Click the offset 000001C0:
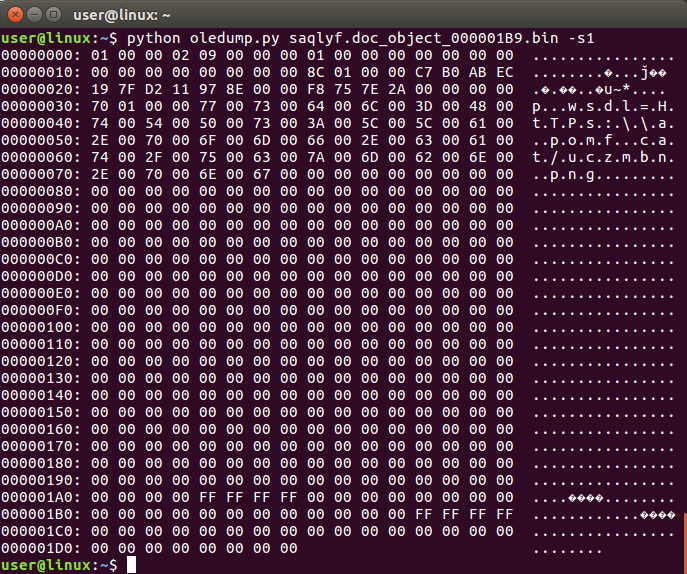 41,531
